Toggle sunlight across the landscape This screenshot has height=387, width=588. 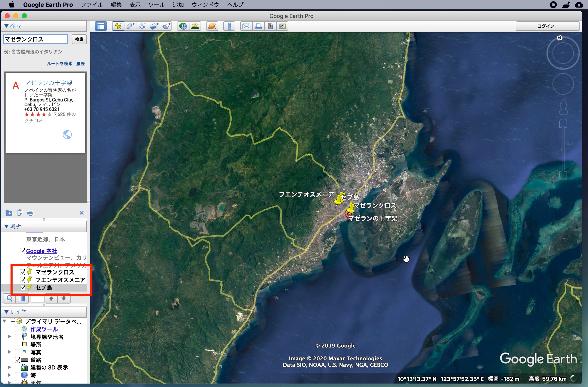point(195,26)
